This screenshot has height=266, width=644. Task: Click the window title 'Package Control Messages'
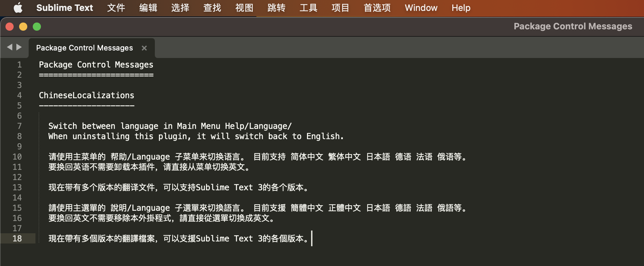[573, 26]
